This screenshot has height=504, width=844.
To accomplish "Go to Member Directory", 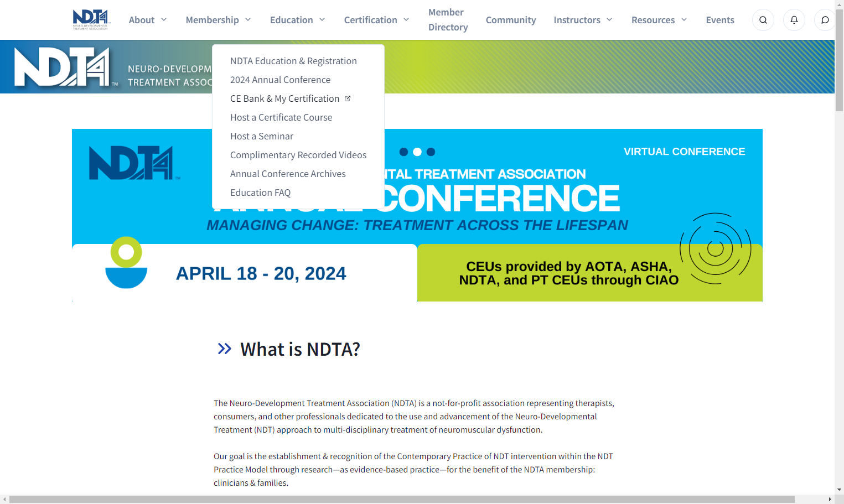I will (448, 20).
